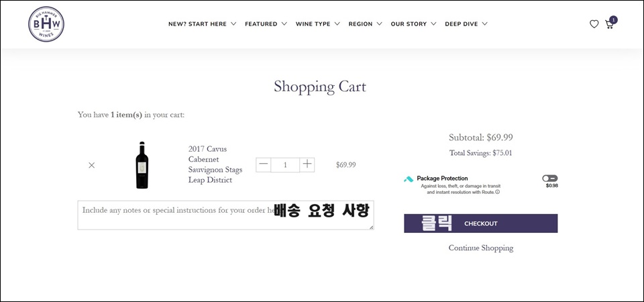Expand the Region menu
The image size is (644, 302).
pos(365,24)
